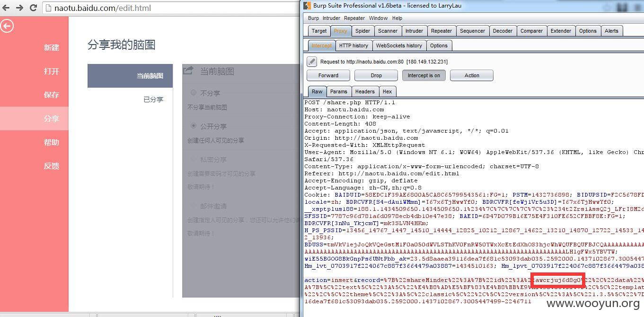Click the POST /share.php request line
The image size is (644, 317).
click(350, 102)
